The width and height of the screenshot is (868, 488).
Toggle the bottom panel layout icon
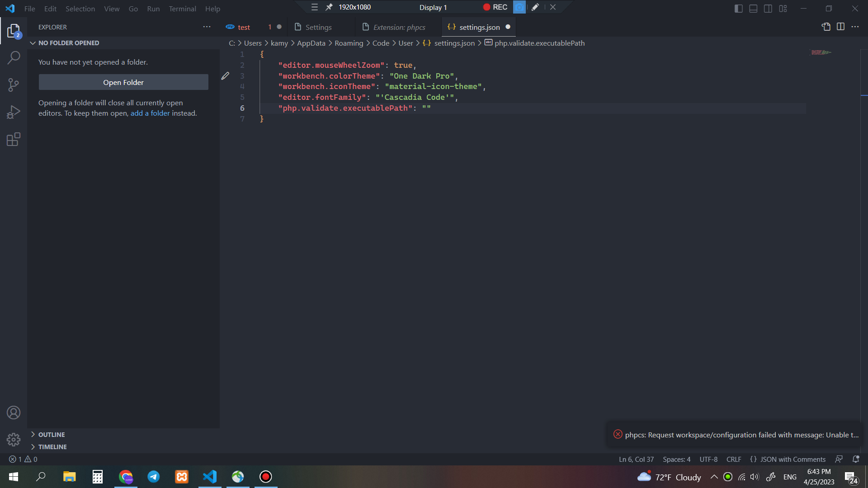(753, 9)
